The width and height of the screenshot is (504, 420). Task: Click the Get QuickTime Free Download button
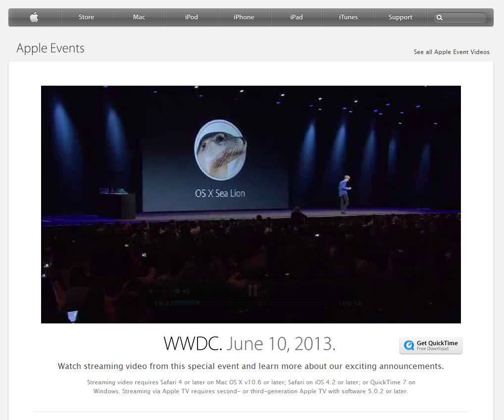(431, 345)
